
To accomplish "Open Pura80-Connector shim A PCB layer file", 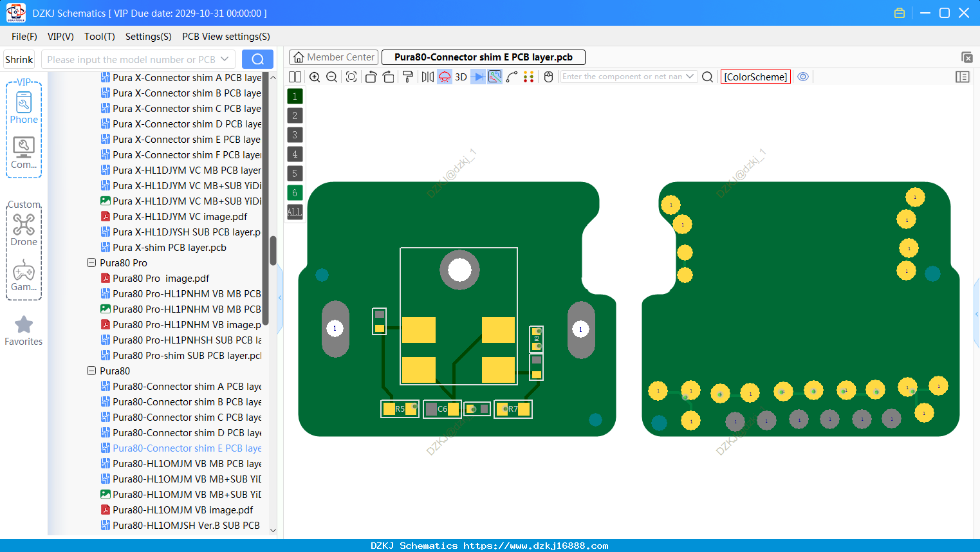I will (x=187, y=387).
